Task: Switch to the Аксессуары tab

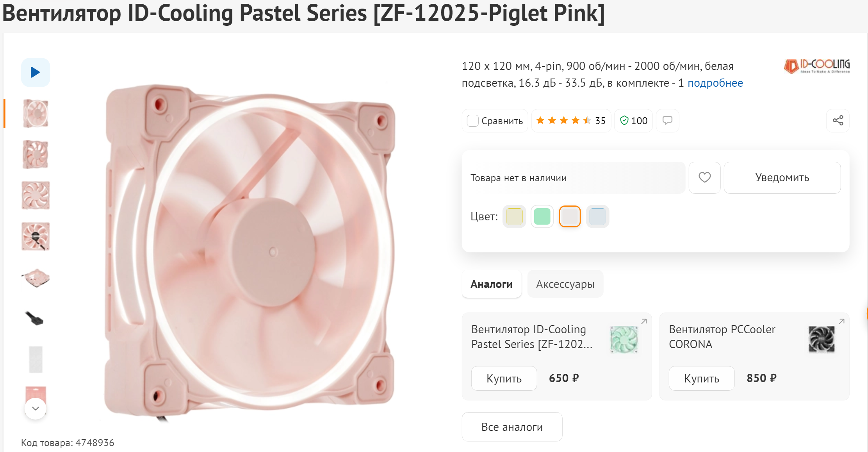Action: (x=565, y=284)
